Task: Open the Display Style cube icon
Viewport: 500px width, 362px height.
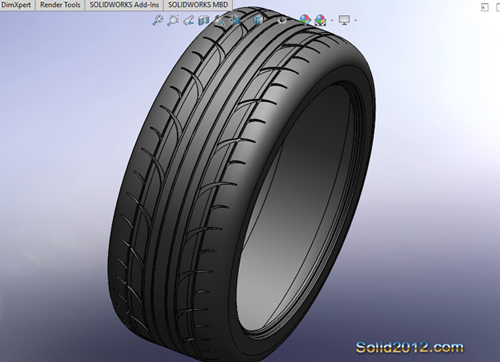Action: click(x=257, y=20)
